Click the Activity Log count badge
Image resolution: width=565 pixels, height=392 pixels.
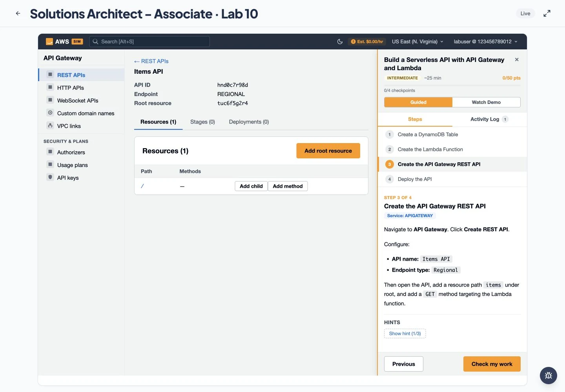505,119
